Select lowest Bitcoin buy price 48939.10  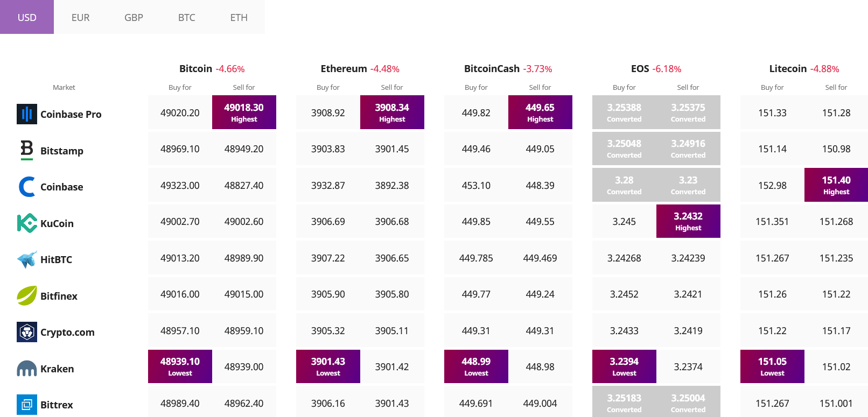tap(180, 366)
